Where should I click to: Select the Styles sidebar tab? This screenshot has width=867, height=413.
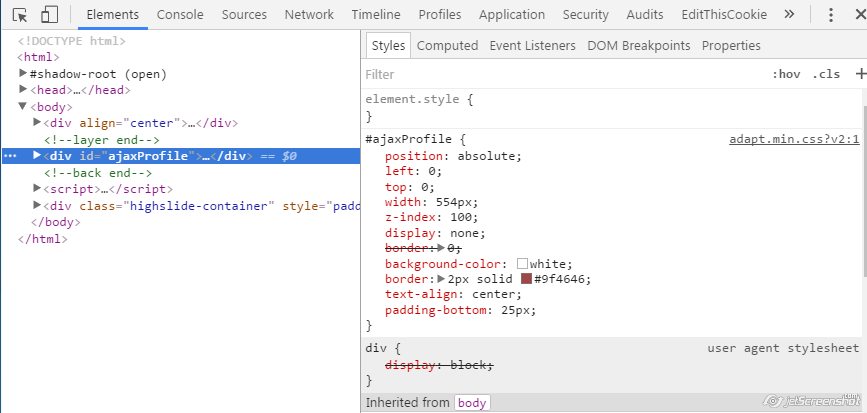click(388, 45)
